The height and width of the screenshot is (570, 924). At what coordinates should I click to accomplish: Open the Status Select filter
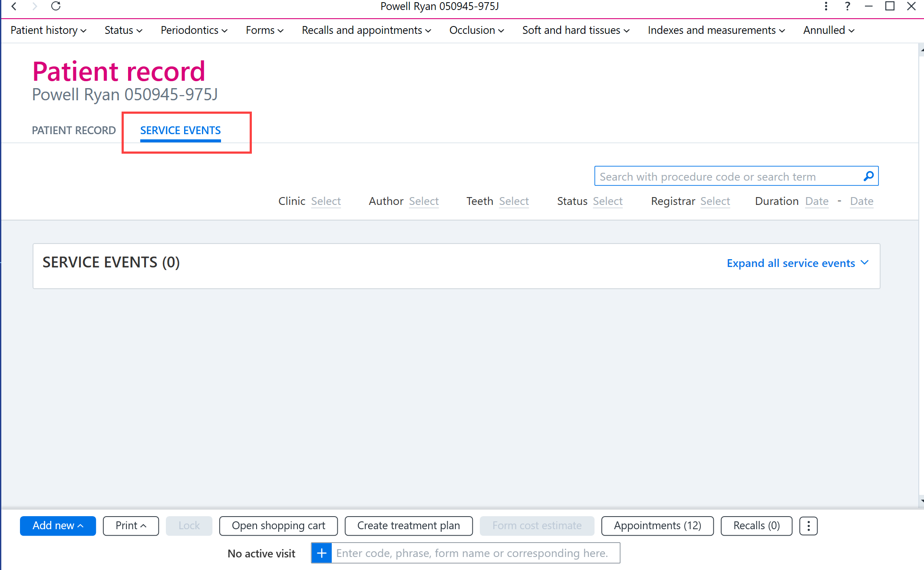pos(608,201)
